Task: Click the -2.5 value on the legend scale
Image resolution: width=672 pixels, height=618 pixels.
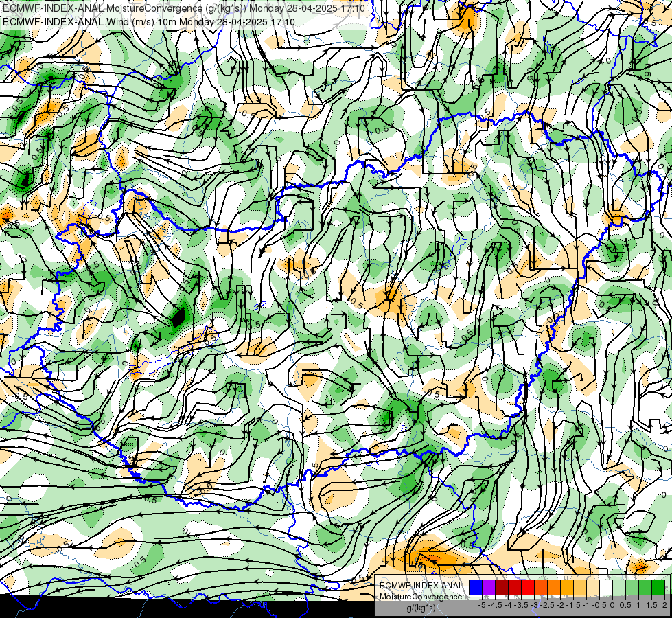Action: click(547, 605)
